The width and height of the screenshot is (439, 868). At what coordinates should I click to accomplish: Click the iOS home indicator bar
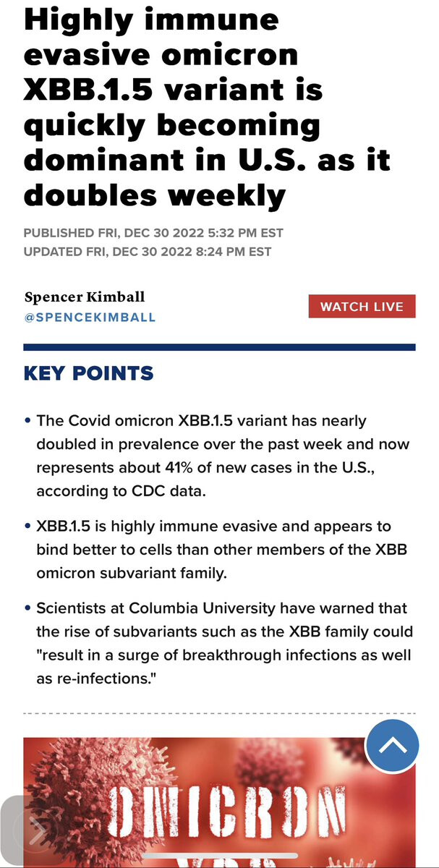219,862
